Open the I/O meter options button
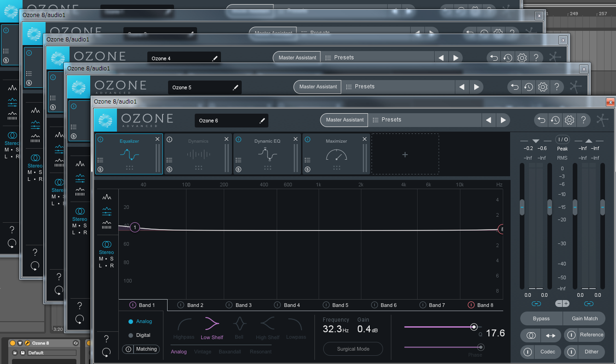 pyautogui.click(x=562, y=139)
